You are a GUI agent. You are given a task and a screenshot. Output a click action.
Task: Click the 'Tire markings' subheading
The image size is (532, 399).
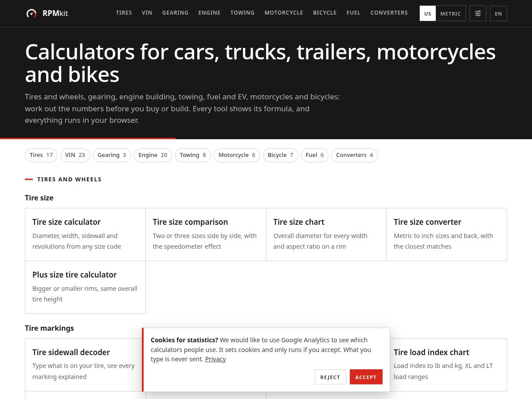click(x=49, y=328)
